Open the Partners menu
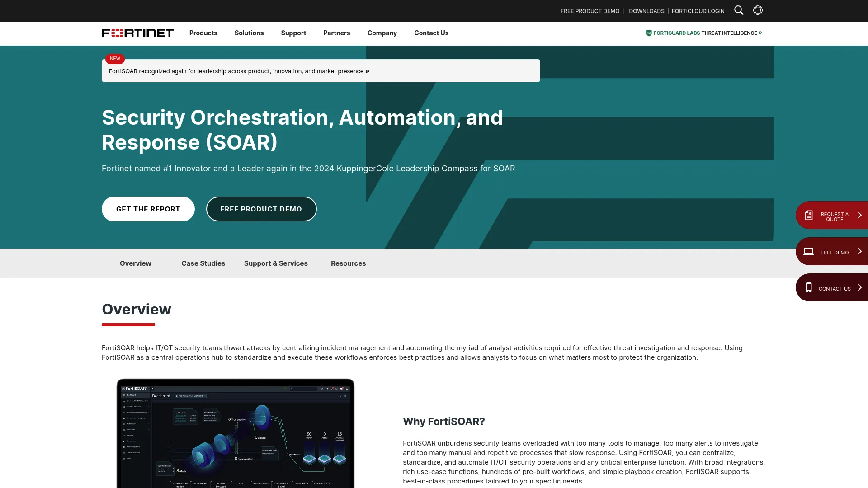868x488 pixels. click(x=337, y=33)
